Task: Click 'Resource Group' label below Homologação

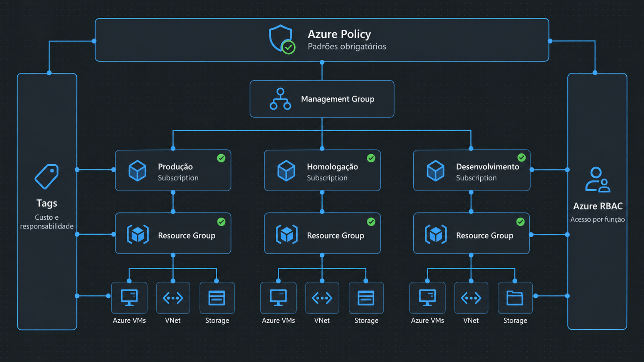Action: (335, 235)
